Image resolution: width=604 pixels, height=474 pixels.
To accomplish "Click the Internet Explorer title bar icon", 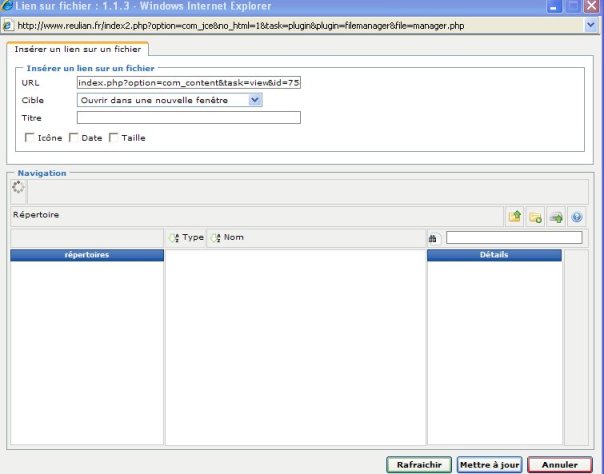I will [x=8, y=7].
